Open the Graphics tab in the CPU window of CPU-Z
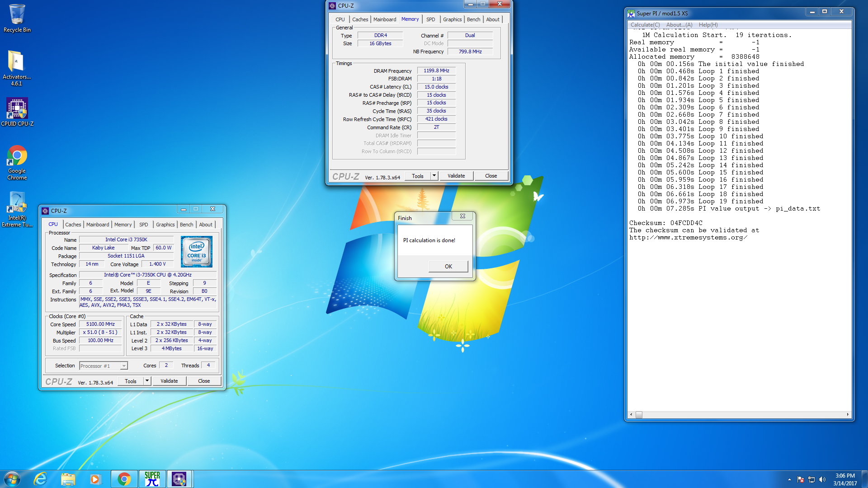The height and width of the screenshot is (488, 868). 165,225
